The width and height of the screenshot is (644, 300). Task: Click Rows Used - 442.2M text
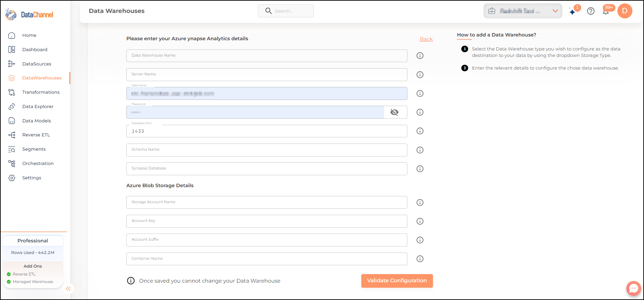[33, 253]
